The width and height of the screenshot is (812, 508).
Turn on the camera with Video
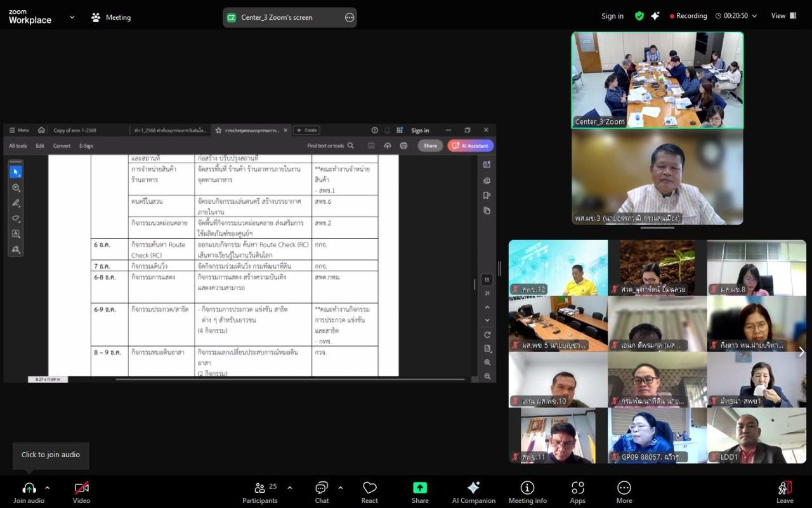pos(81,492)
